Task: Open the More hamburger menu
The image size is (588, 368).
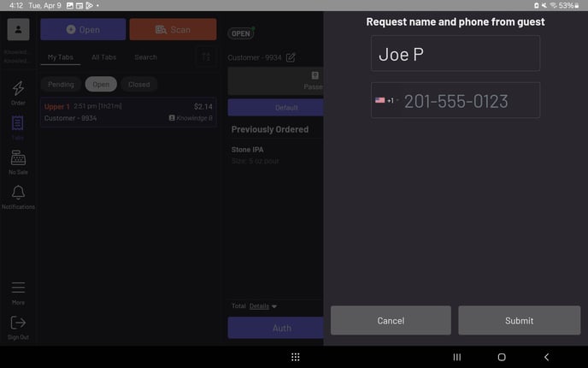Action: [x=18, y=292]
